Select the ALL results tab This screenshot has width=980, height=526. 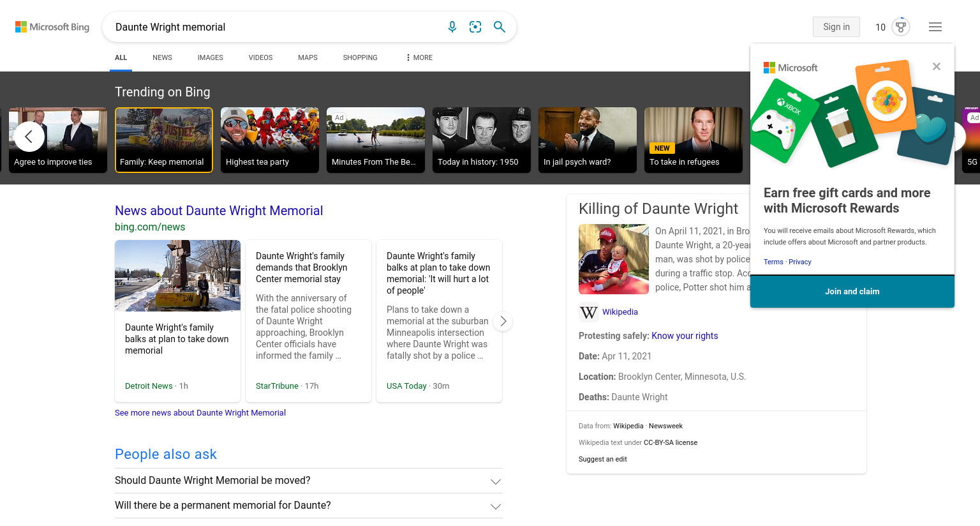(x=121, y=57)
